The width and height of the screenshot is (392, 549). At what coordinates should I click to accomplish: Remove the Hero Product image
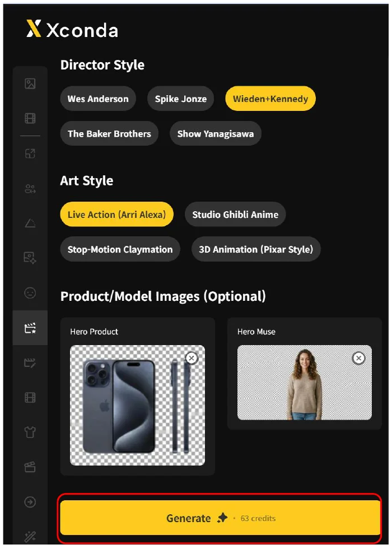click(x=192, y=358)
